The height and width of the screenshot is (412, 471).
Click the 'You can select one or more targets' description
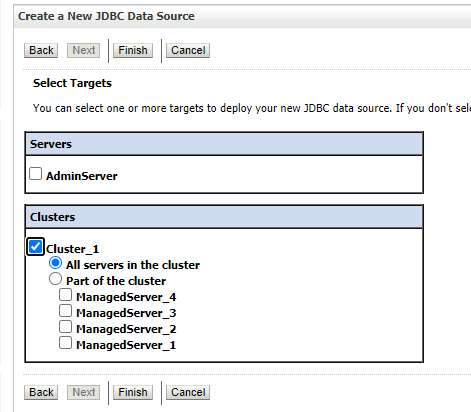point(252,108)
